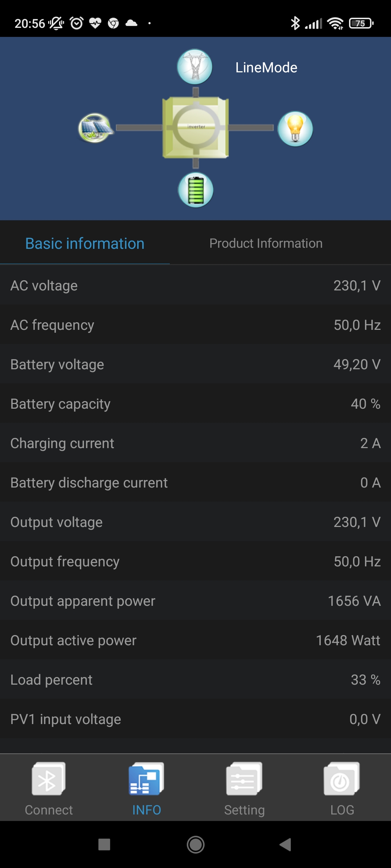The image size is (391, 868).
Task: Tap the LineMode status label
Action: pyautogui.click(x=266, y=68)
